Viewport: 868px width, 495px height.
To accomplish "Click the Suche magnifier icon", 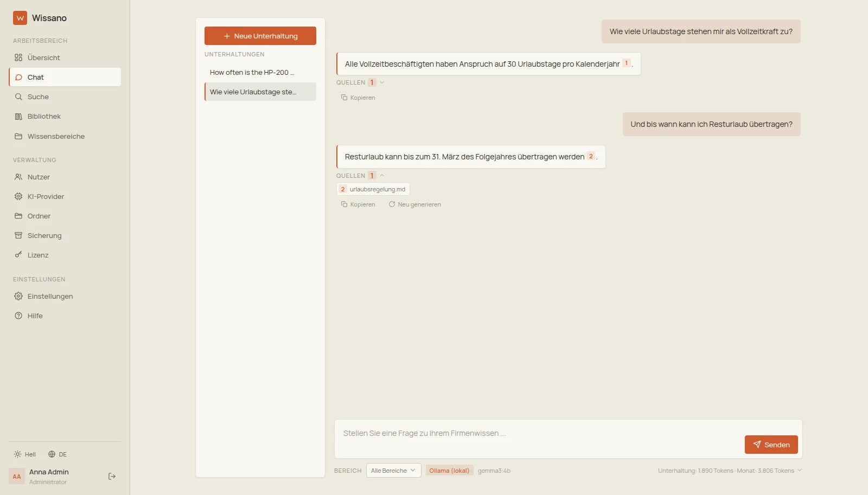I will point(18,97).
